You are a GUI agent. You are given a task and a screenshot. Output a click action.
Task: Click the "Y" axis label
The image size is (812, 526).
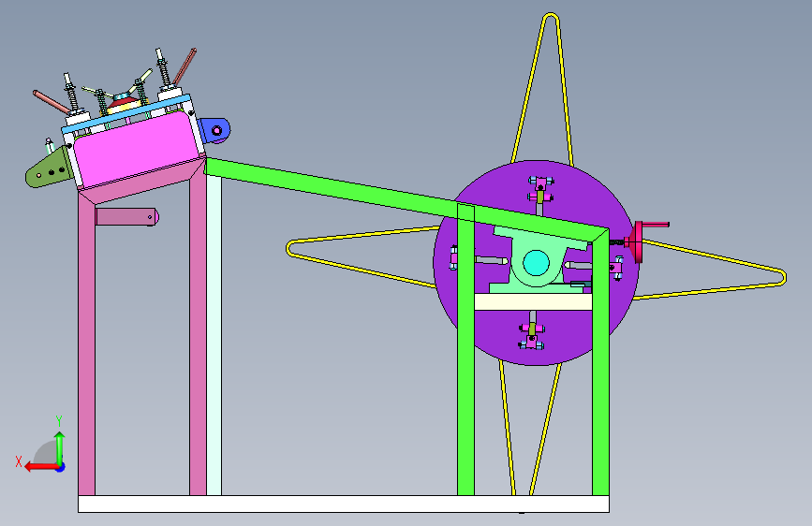pyautogui.click(x=59, y=421)
